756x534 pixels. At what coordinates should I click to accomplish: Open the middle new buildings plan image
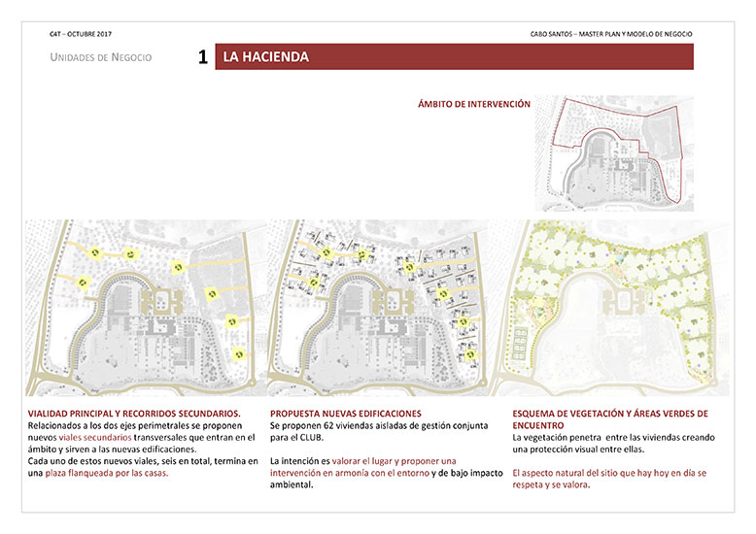pos(381,309)
